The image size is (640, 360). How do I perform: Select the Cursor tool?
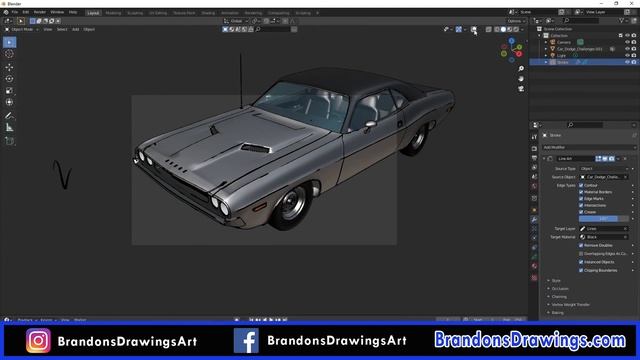pyautogui.click(x=9, y=54)
